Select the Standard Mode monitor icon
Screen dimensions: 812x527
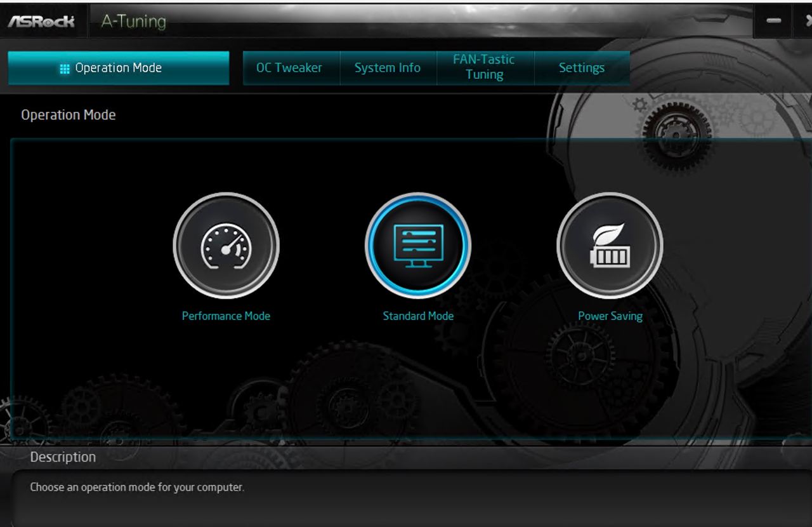point(418,246)
